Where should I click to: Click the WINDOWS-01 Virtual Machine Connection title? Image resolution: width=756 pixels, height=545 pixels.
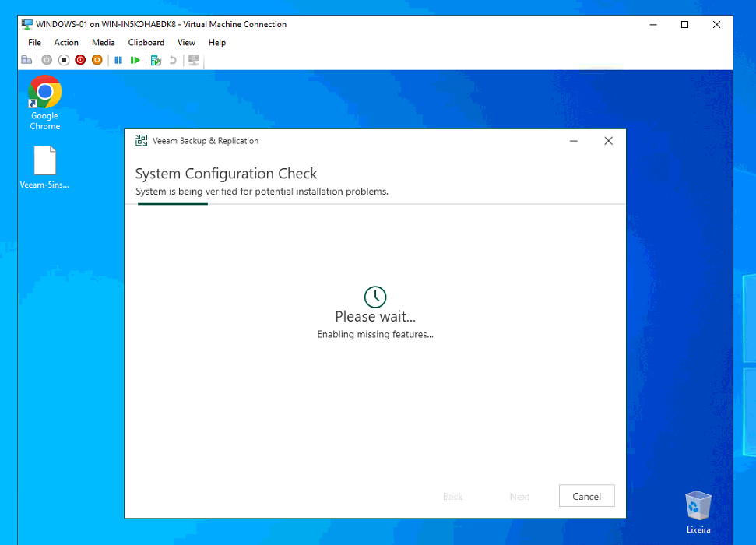click(161, 24)
